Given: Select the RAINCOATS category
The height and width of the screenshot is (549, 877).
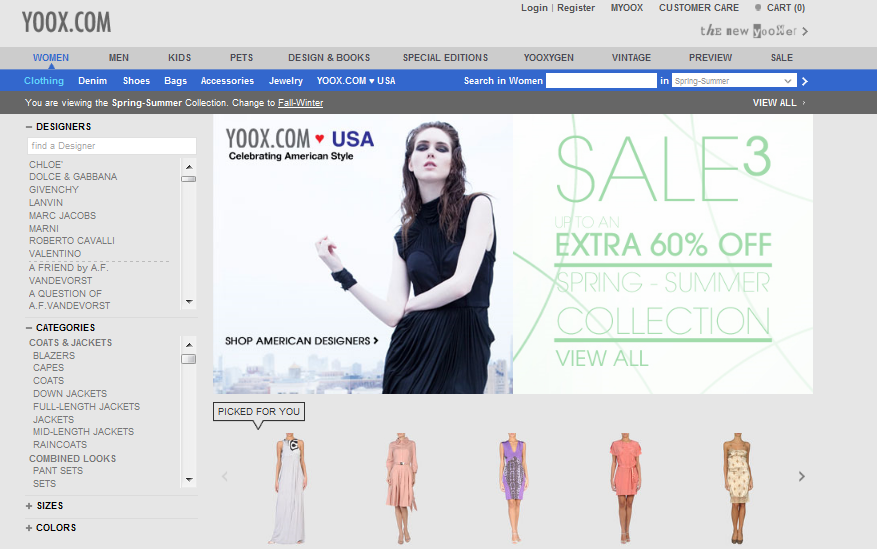Looking at the screenshot, I should point(60,445).
